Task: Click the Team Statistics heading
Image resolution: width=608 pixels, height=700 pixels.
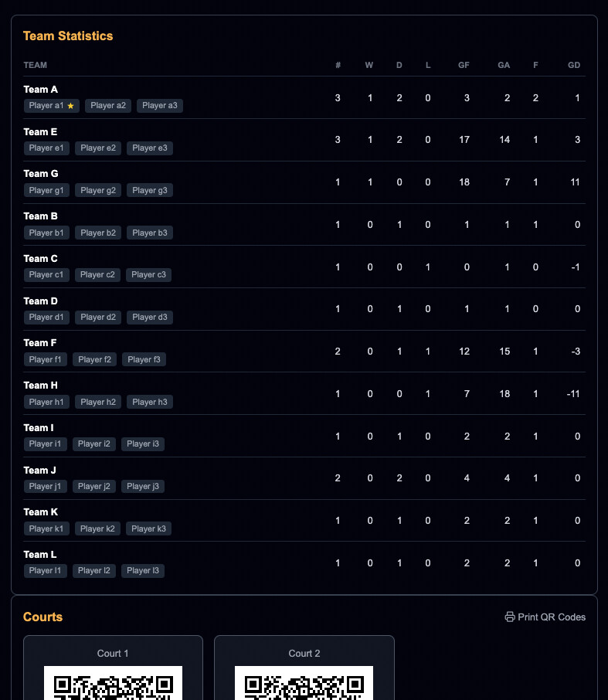Action: [68, 36]
